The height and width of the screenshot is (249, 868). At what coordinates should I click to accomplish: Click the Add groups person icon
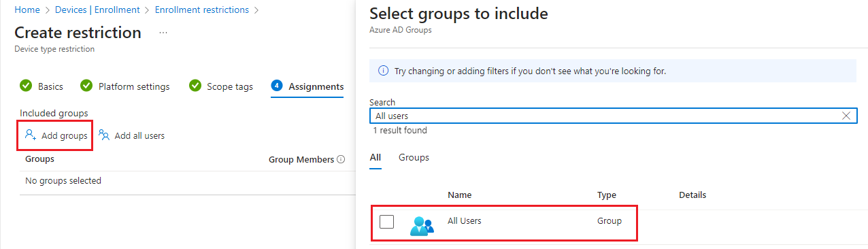(30, 135)
